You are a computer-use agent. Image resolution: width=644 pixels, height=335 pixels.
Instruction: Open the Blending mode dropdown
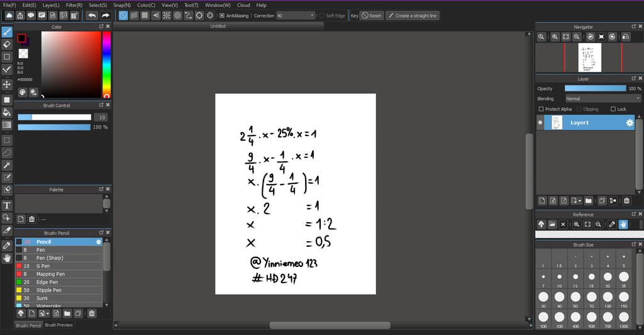point(603,99)
